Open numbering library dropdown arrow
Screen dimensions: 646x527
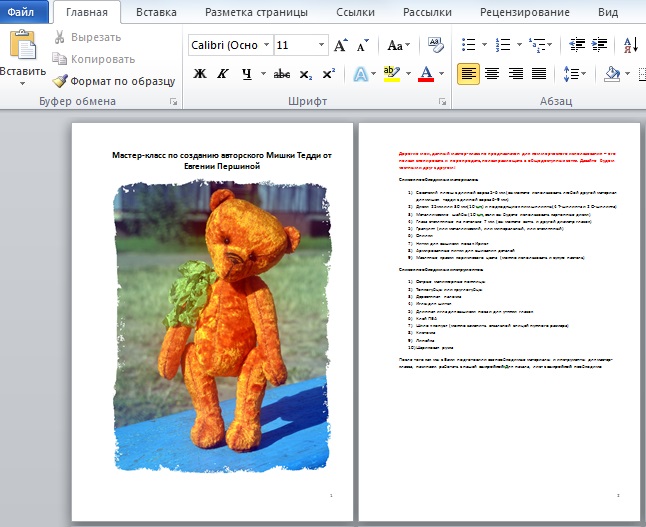click(x=519, y=44)
